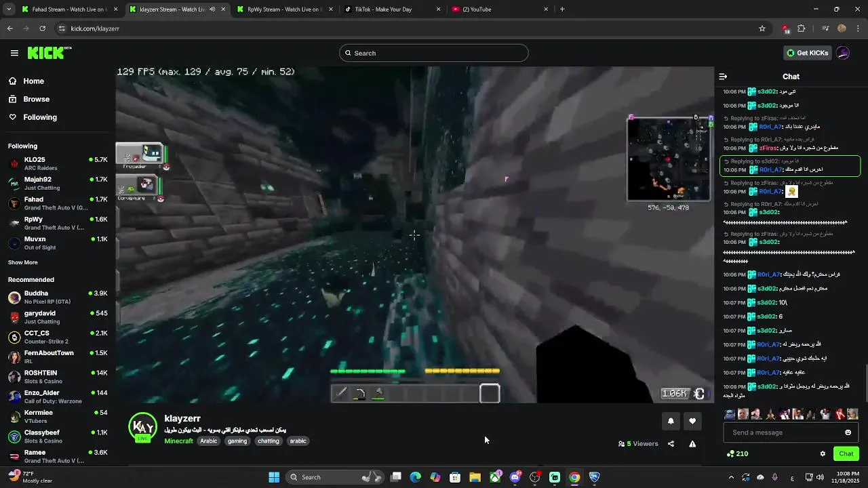868x488 pixels.
Task: Open chat settings gear
Action: click(823, 454)
